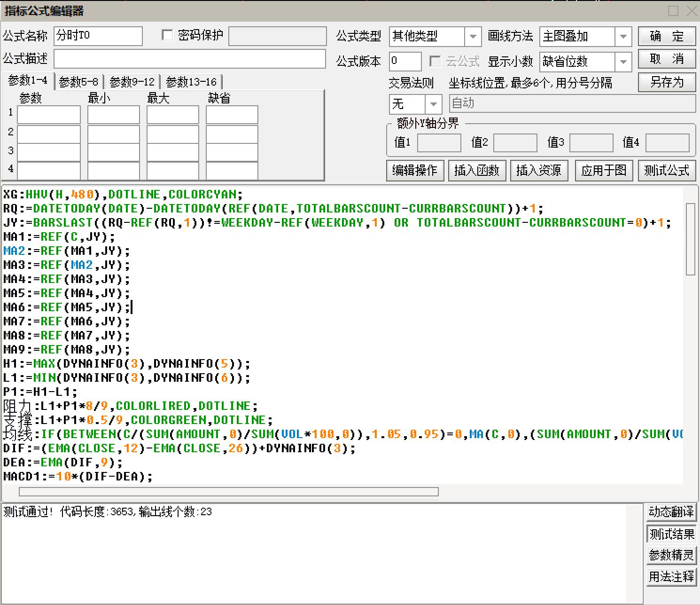
Task: Click 用法注释 for usage notes
Action: (671, 577)
